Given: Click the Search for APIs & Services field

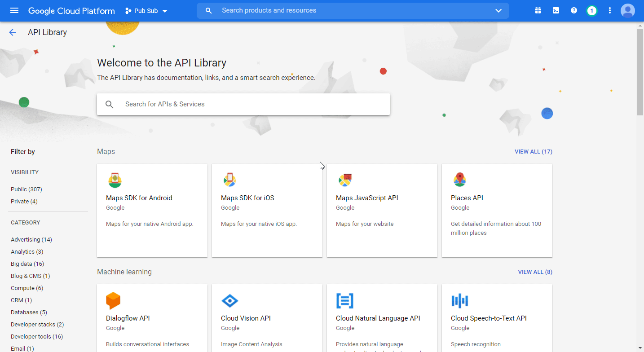Looking at the screenshot, I should pyautogui.click(x=243, y=104).
